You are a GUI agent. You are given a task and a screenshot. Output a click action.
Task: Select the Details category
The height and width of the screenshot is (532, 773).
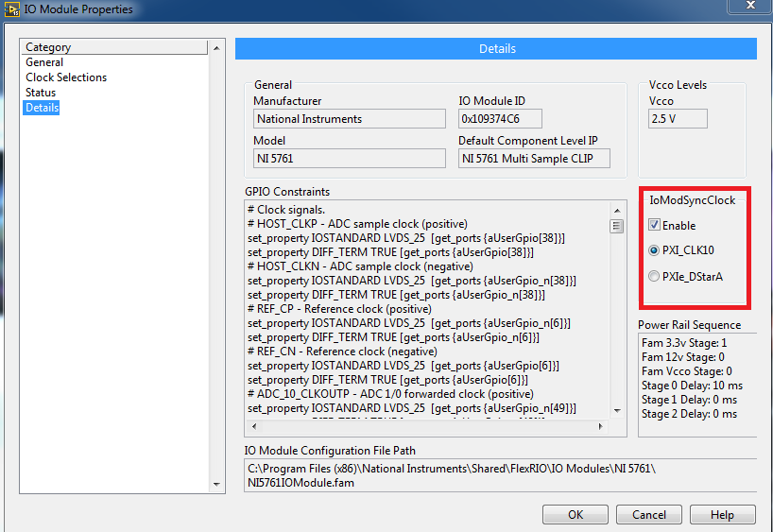point(42,108)
